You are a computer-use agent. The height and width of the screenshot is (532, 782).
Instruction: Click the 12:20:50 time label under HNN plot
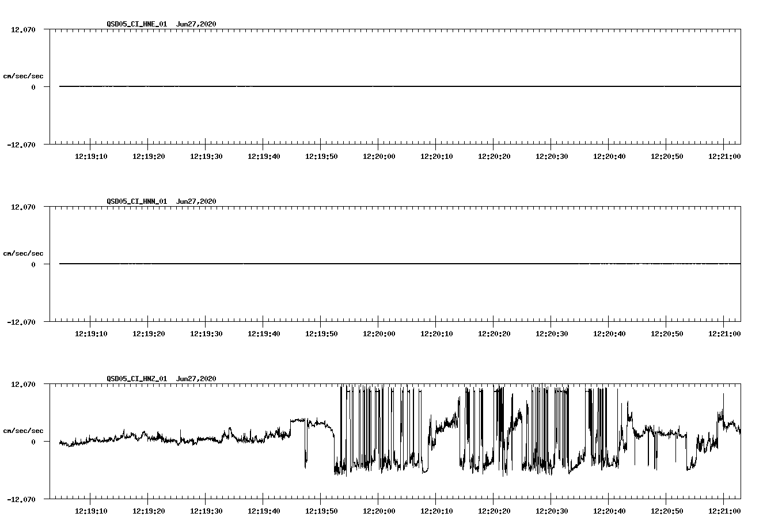click(x=667, y=334)
